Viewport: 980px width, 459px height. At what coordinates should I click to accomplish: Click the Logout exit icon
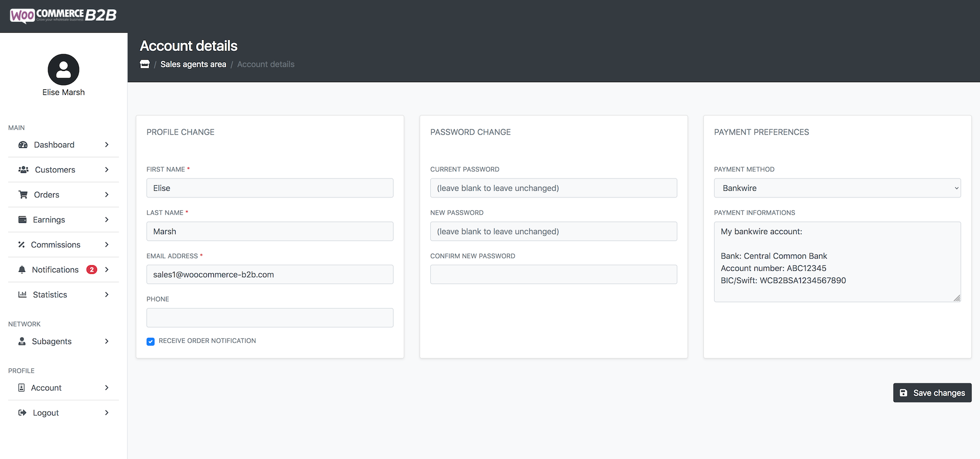[x=22, y=413]
